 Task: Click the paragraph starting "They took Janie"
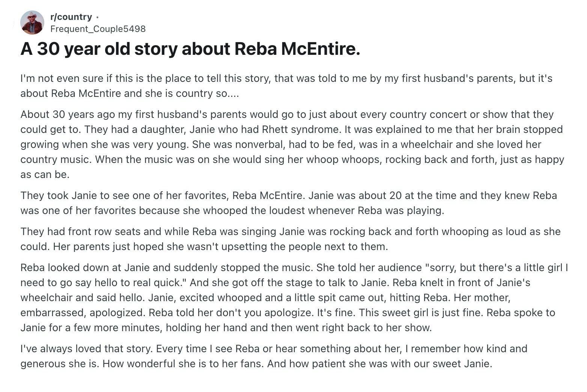coord(288,203)
